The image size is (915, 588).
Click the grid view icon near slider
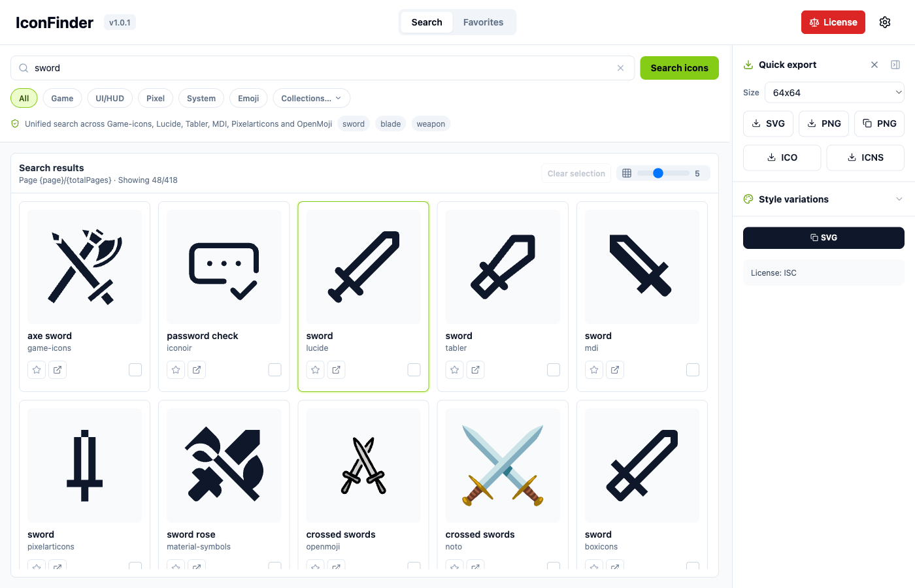627,173
